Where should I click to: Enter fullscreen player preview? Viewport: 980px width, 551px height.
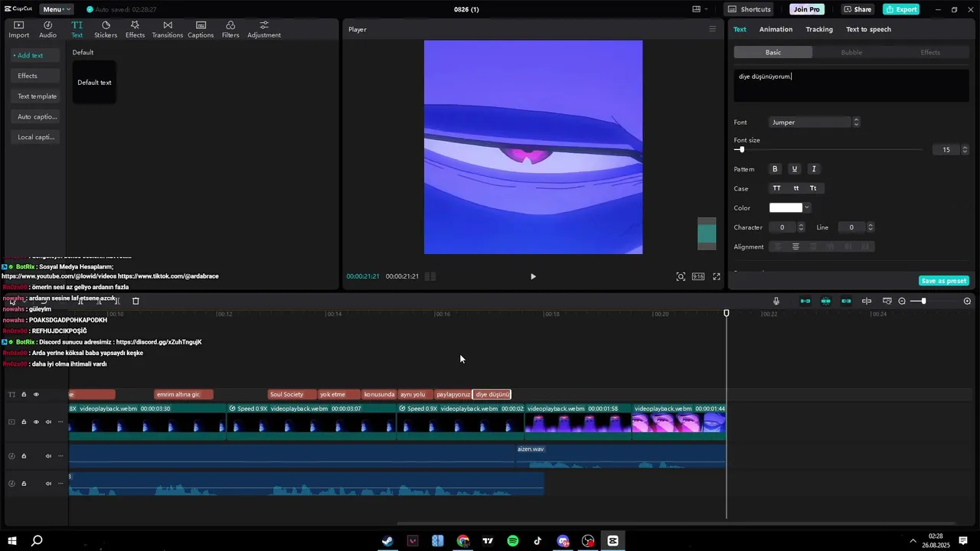tap(717, 276)
